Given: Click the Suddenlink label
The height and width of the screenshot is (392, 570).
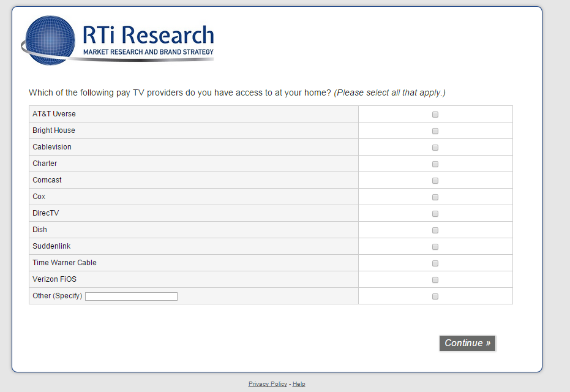Looking at the screenshot, I should [x=51, y=246].
